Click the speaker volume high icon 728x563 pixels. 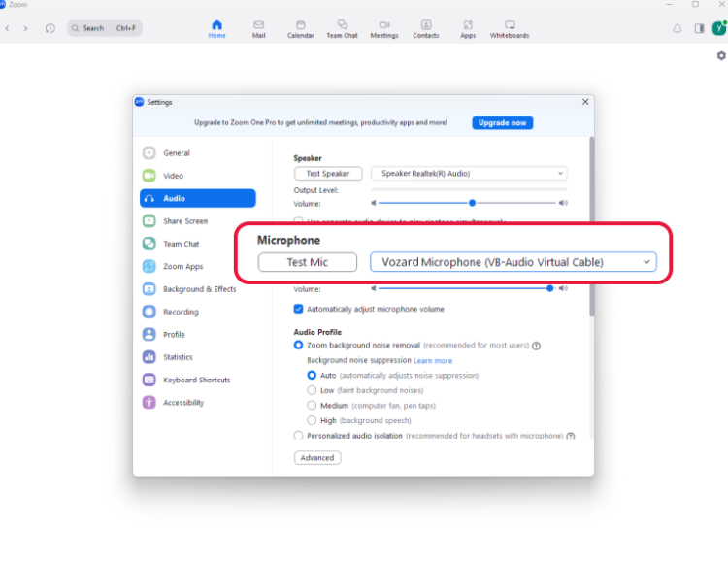[x=563, y=203]
